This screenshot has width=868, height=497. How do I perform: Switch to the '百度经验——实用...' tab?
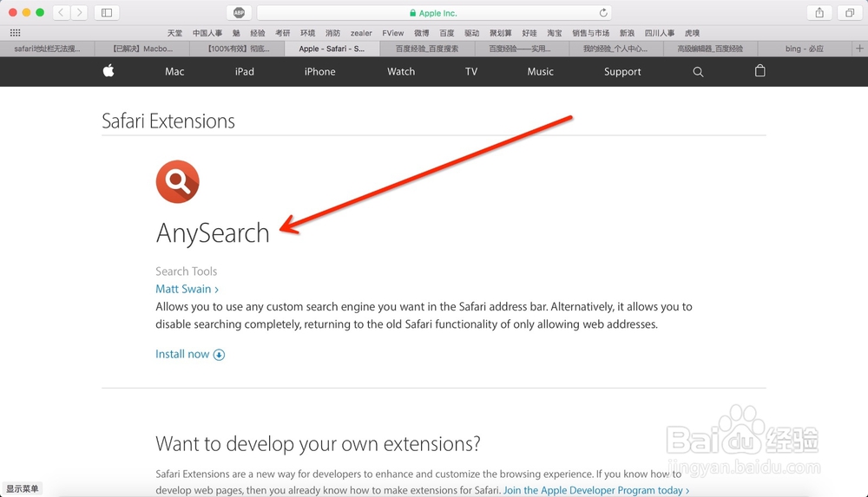pos(522,49)
